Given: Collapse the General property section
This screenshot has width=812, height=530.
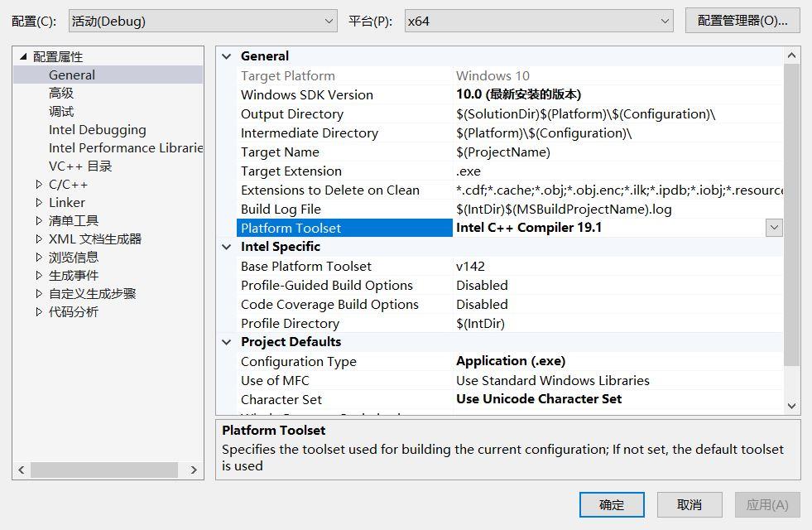Looking at the screenshot, I should [x=226, y=55].
